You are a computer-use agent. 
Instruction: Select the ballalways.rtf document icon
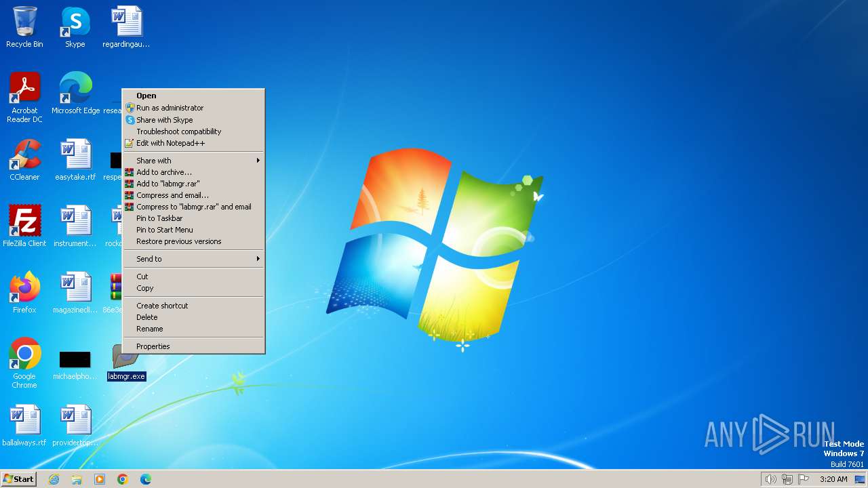click(x=24, y=426)
